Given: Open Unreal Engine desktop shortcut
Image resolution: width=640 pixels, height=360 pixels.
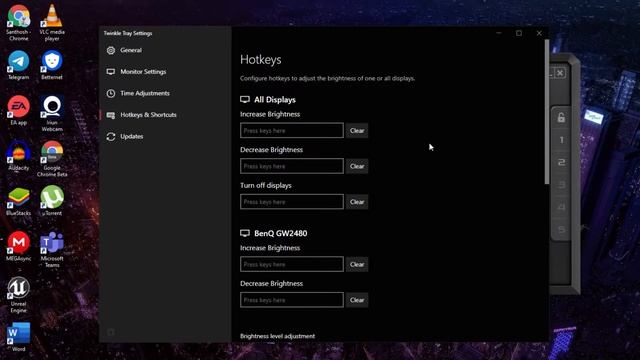Looking at the screenshot, I should [x=18, y=295].
